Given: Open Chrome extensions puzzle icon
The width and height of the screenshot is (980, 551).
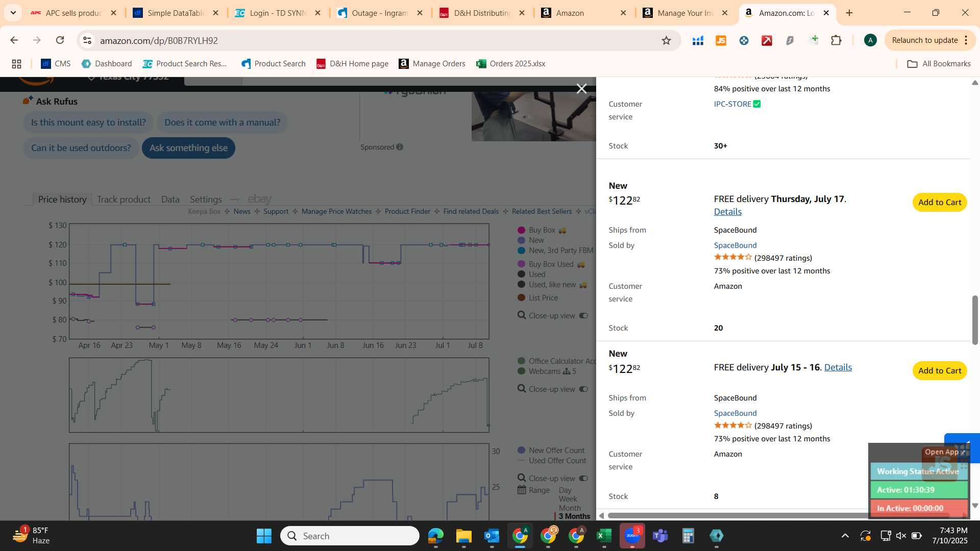Looking at the screenshot, I should pos(836,40).
